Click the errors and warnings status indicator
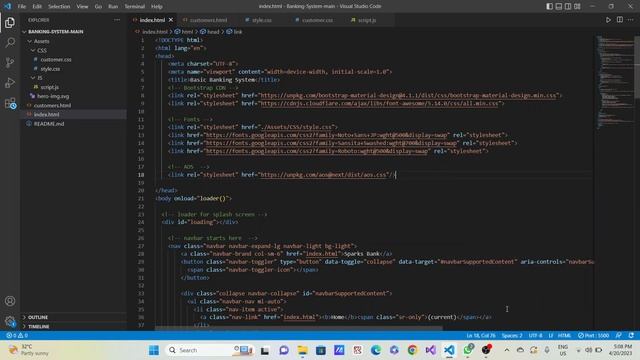This screenshot has width=640, height=360. coord(17,336)
